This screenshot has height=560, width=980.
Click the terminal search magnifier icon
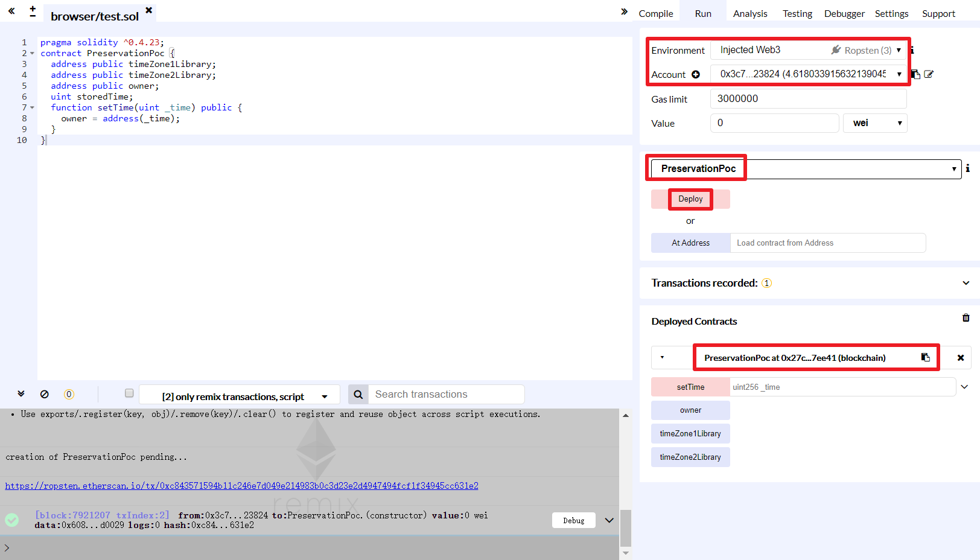[x=358, y=395]
